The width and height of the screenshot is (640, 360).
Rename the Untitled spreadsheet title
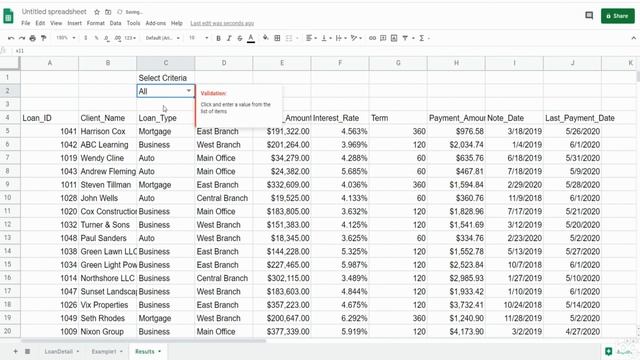pos(54,11)
